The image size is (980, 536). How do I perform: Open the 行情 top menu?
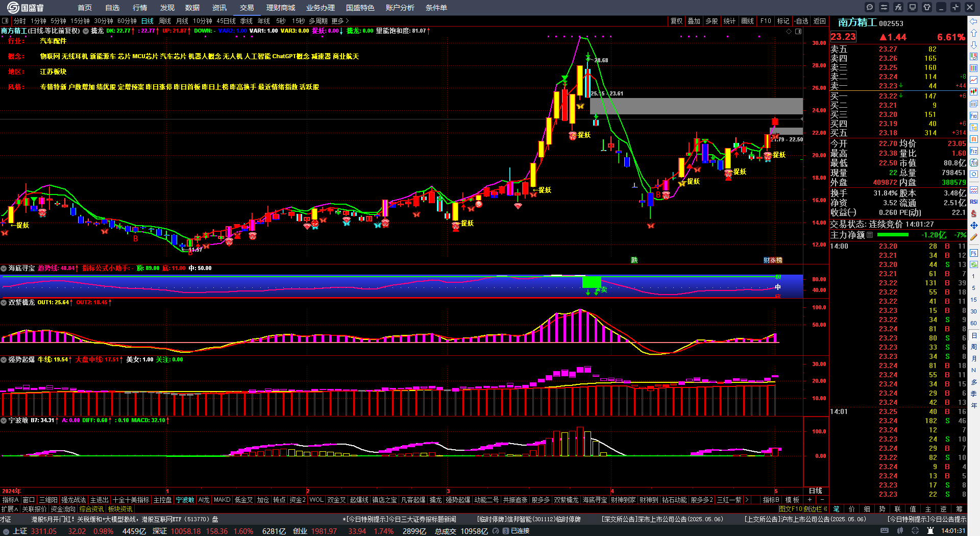140,8
